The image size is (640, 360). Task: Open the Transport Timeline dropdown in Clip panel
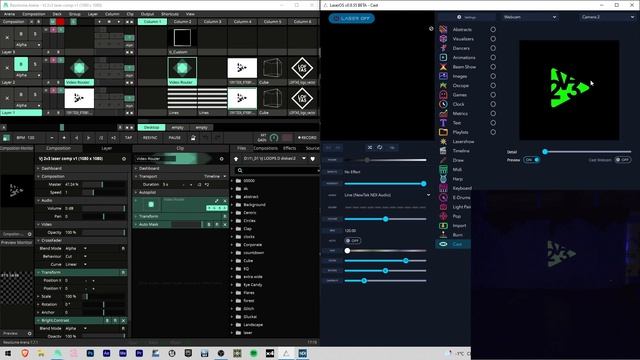[x=215, y=176]
